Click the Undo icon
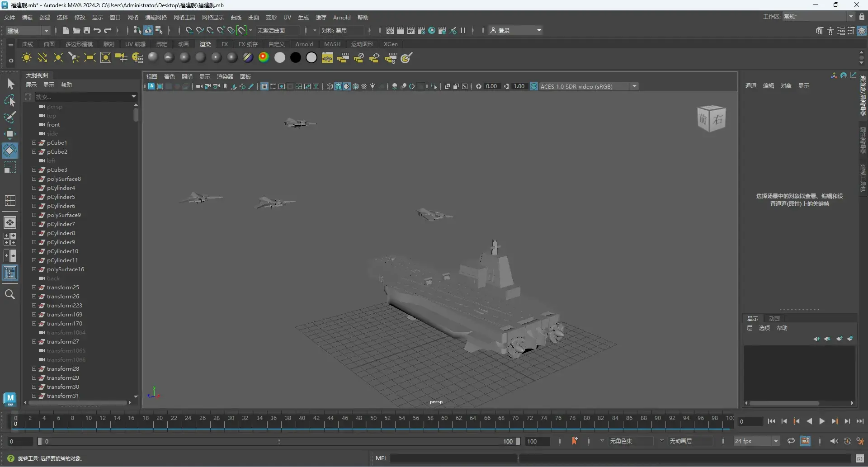Screen dimensions: 868x467 click(97, 30)
